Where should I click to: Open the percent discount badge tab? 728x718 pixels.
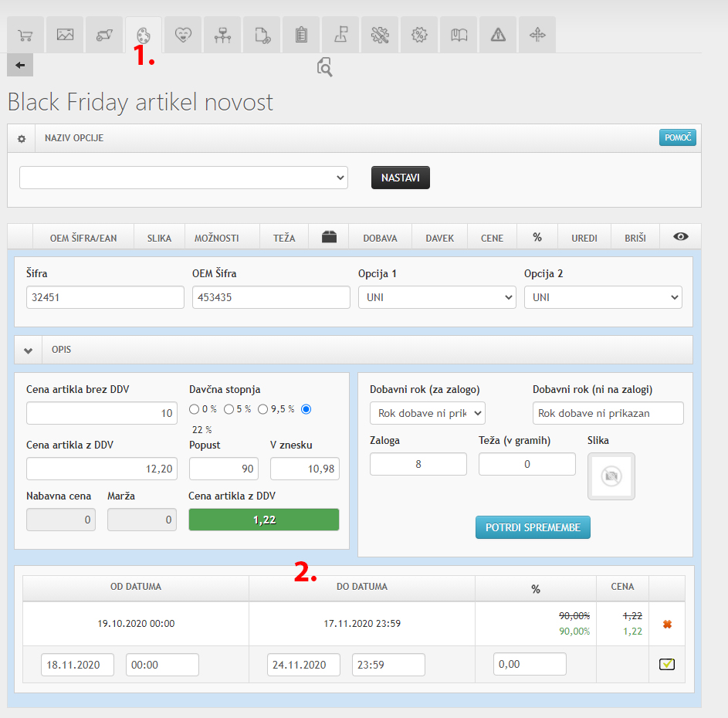[419, 35]
